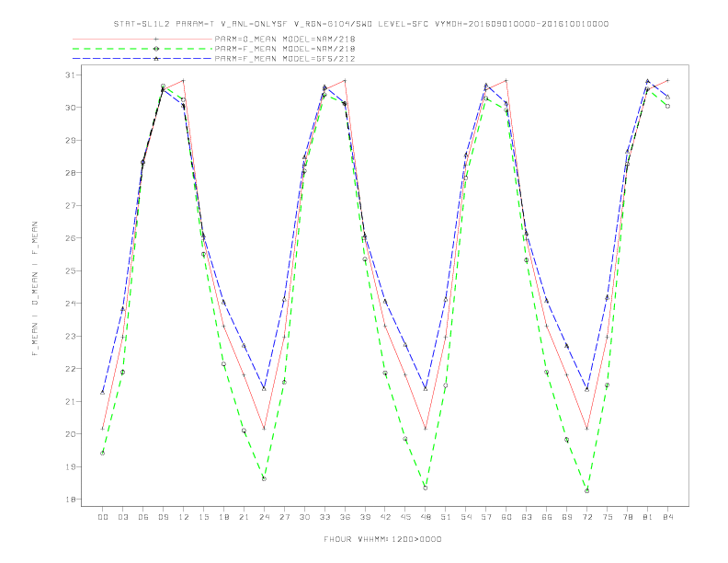Click green NAM circle point at hour 00
Viewport: 728px width, 563px height.
[103, 453]
